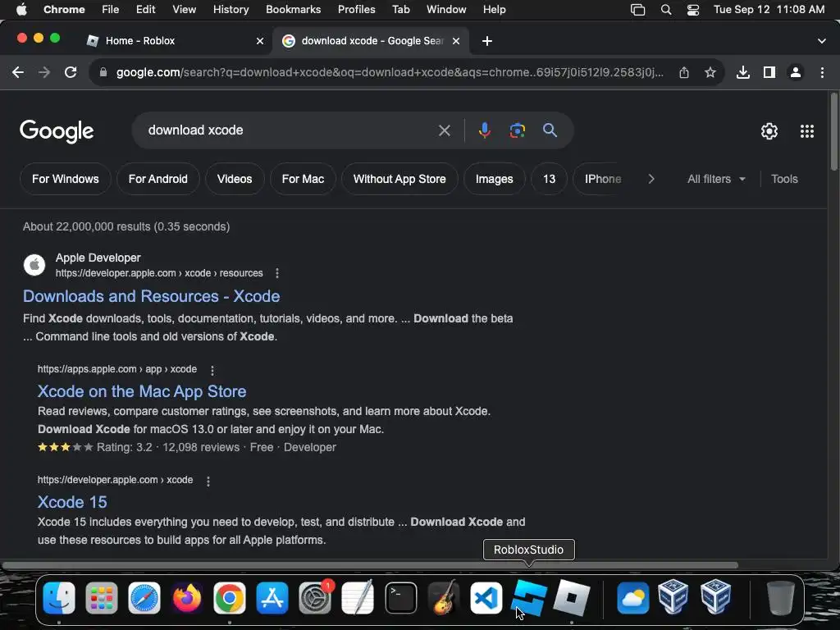Open the Apple menu
The width and height of the screenshot is (840, 630).
click(21, 10)
